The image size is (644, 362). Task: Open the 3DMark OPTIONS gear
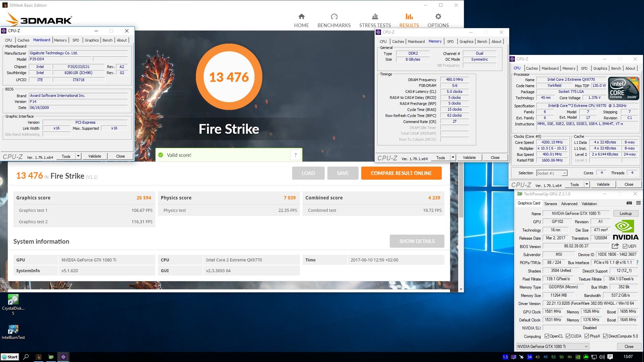(438, 17)
